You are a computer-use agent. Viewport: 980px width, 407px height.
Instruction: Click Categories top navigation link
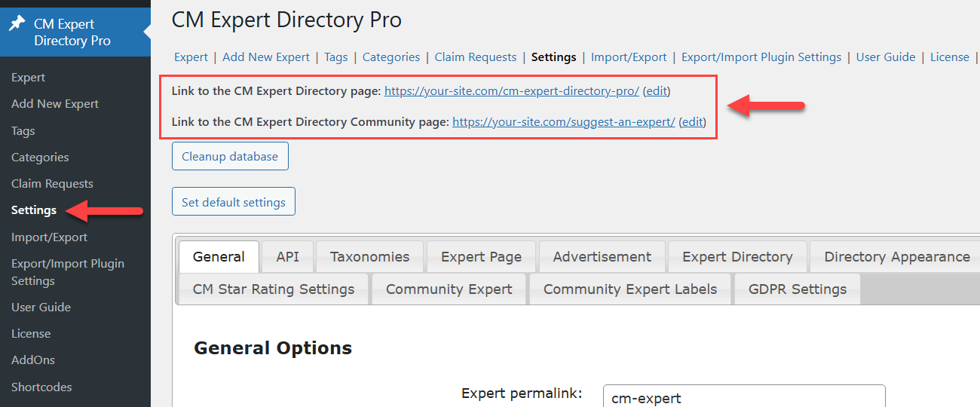point(391,57)
